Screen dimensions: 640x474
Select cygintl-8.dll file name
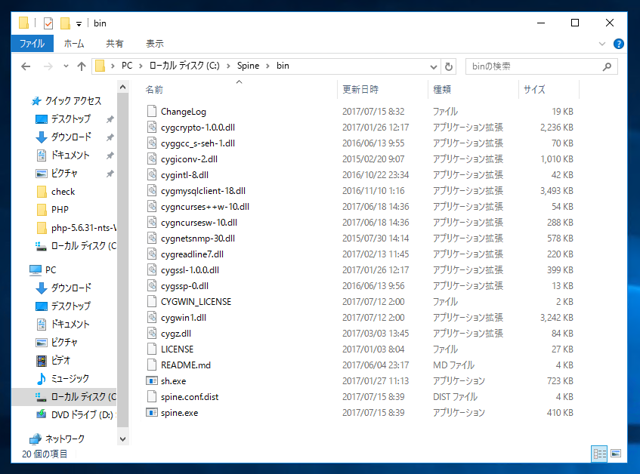184,175
